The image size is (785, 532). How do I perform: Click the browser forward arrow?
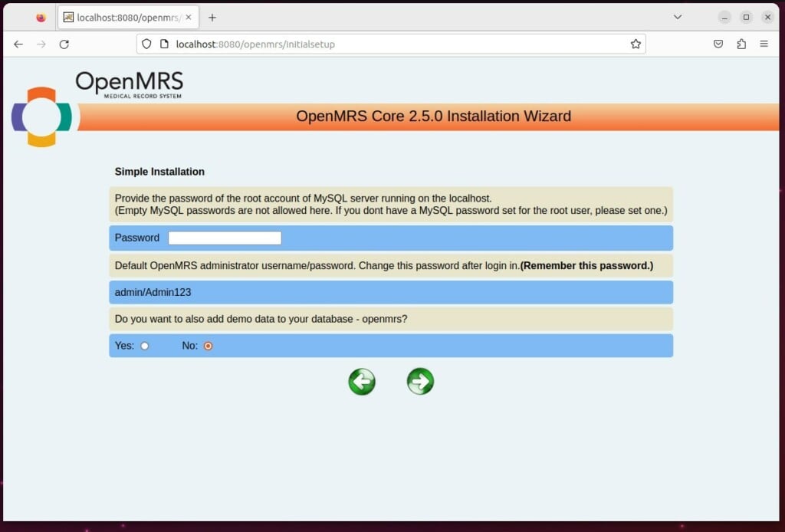tap(41, 44)
